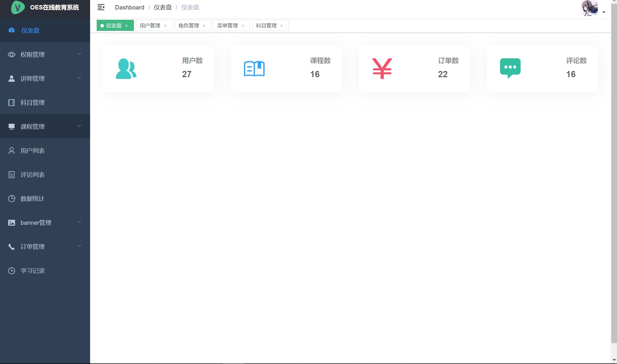Click the red yen icon on 订单数 card
The width and height of the screenshot is (617, 364).
tap(382, 69)
